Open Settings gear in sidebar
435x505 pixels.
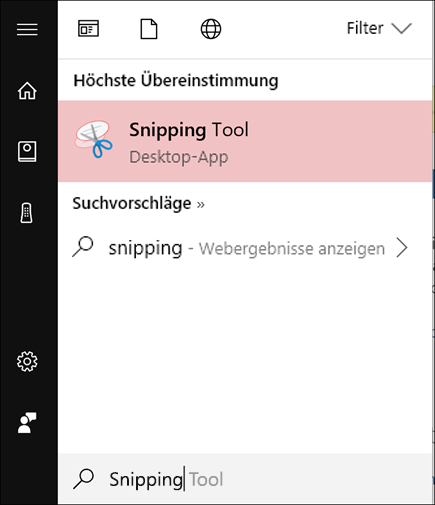[27, 361]
